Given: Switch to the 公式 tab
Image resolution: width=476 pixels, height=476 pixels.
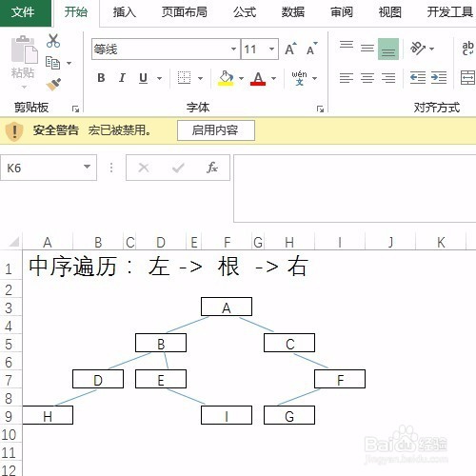Looking at the screenshot, I should coord(245,12).
